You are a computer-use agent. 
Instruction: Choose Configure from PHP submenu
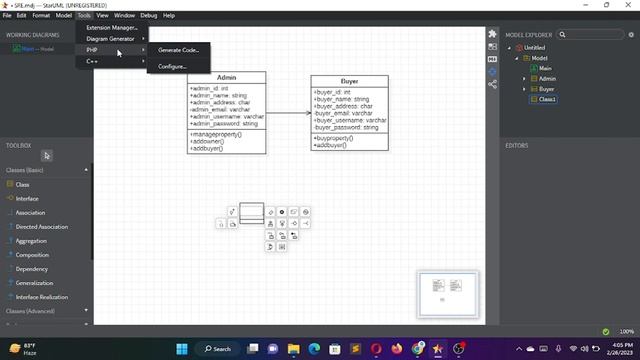tap(179, 67)
